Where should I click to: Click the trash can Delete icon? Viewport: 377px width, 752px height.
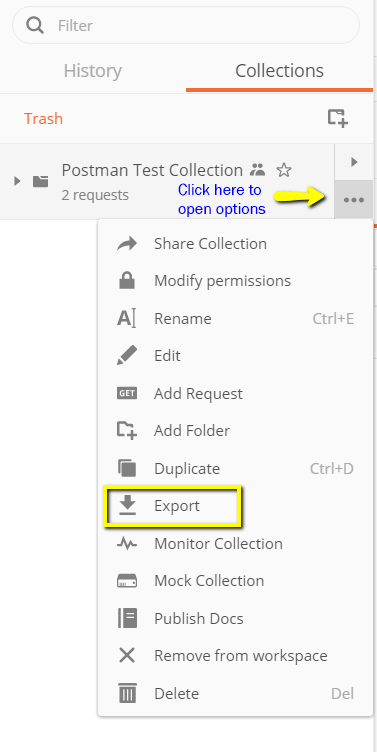coord(127,693)
